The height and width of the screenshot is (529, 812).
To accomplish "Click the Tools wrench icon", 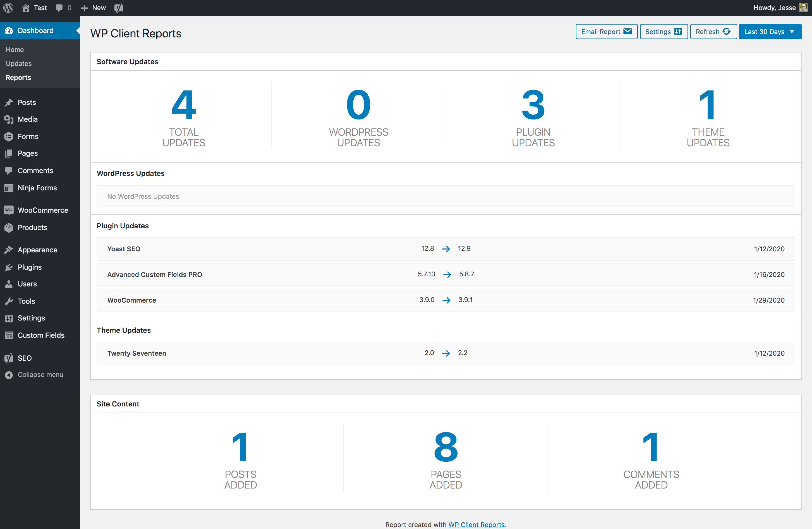I will point(9,301).
